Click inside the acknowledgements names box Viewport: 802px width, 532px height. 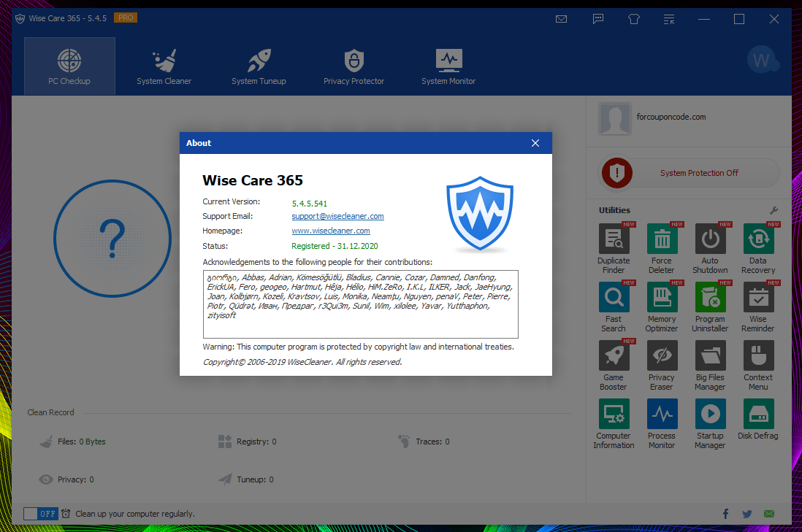pos(361,304)
